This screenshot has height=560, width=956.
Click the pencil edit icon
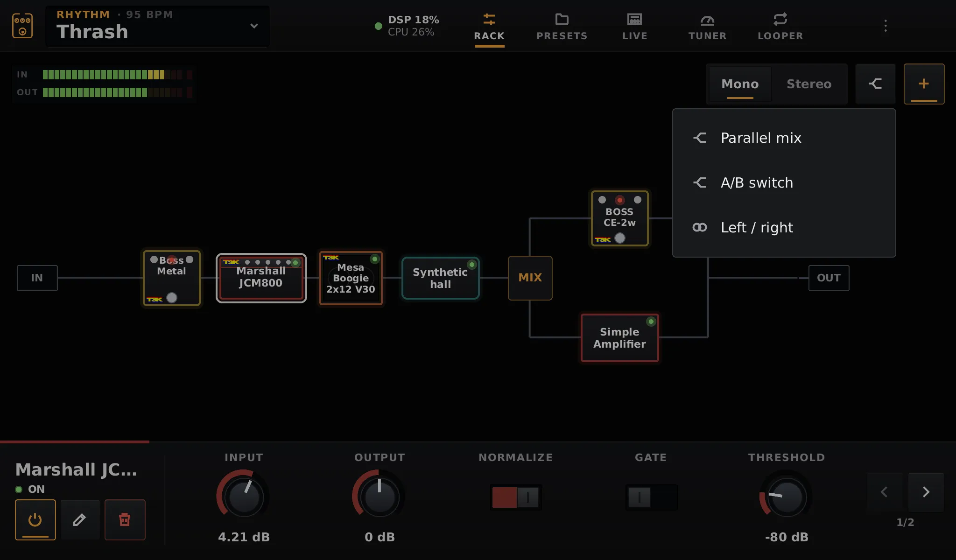80,519
